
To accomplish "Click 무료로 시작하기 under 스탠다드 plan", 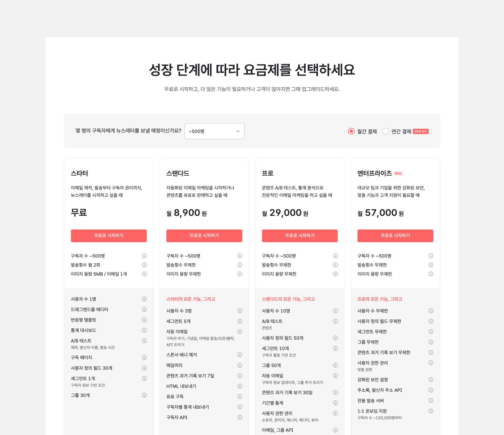I will point(204,236).
